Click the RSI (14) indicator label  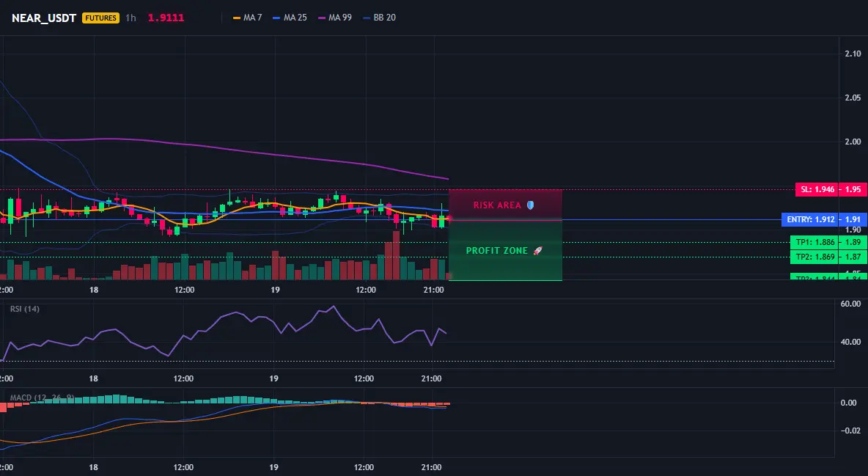pos(25,309)
